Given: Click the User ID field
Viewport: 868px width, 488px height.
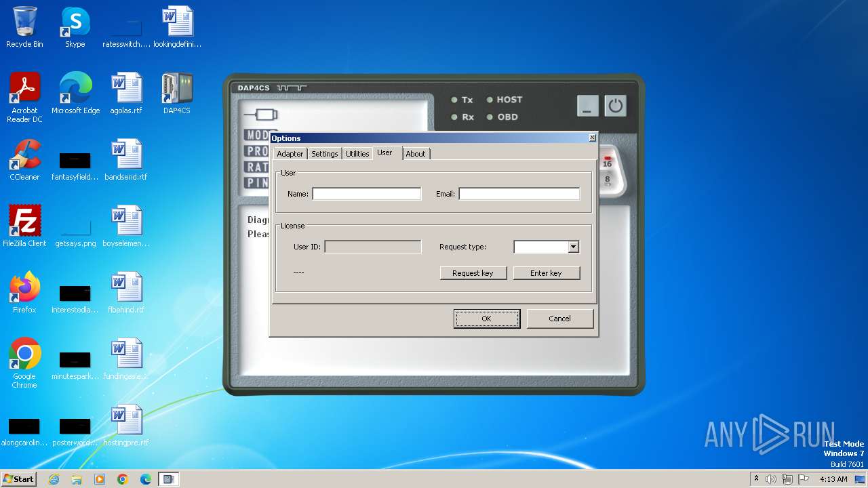Looking at the screenshot, I should [x=373, y=247].
